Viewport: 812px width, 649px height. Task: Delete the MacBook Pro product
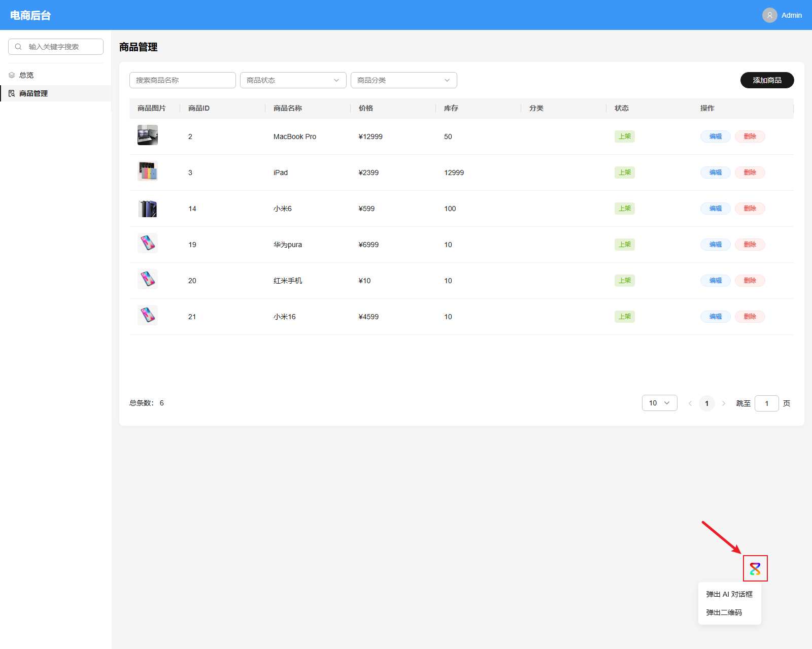click(x=750, y=136)
